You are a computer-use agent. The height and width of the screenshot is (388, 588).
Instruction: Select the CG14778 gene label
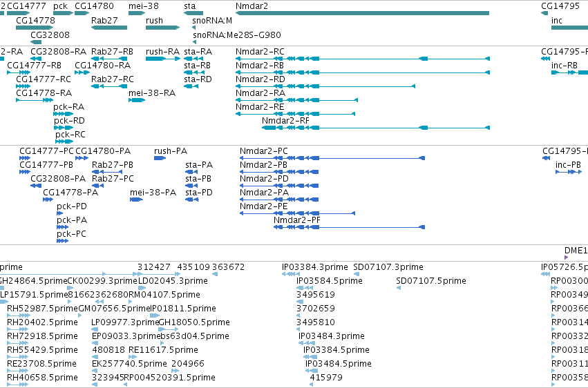coord(35,20)
